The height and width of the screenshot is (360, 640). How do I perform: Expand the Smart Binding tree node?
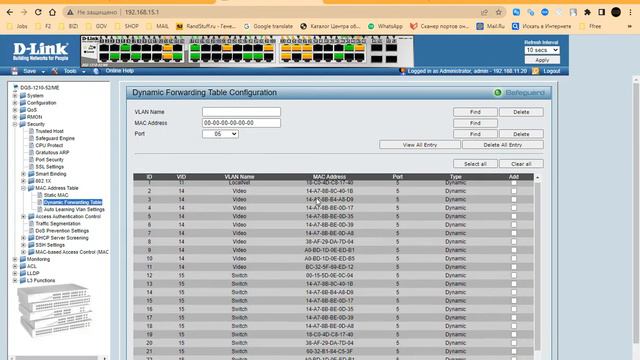(x=23, y=174)
